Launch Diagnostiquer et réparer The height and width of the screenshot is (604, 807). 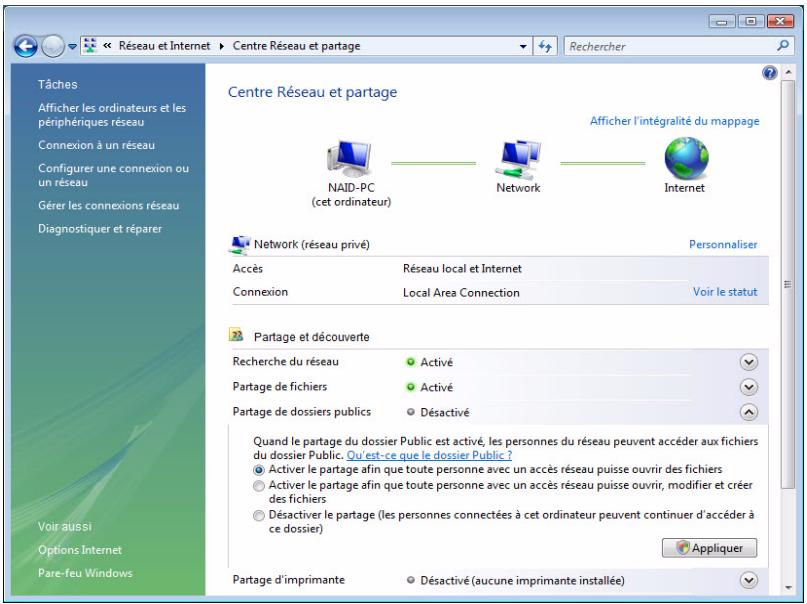pyautogui.click(x=100, y=228)
